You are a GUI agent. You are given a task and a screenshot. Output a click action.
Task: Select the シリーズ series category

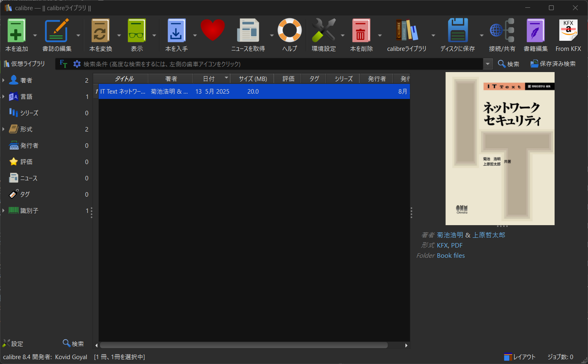pos(29,113)
